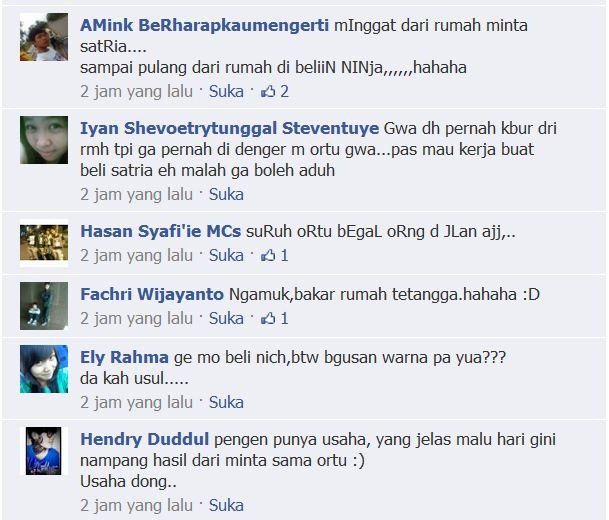The height and width of the screenshot is (520, 609).
Task: Visit Ely Rahma's profile via name
Action: click(124, 357)
